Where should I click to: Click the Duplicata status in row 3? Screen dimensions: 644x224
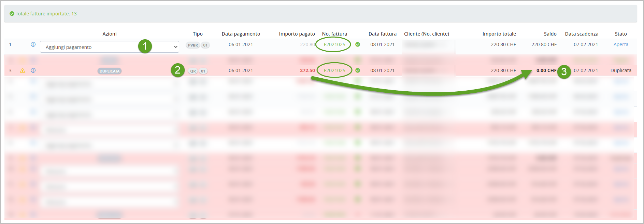click(x=620, y=70)
